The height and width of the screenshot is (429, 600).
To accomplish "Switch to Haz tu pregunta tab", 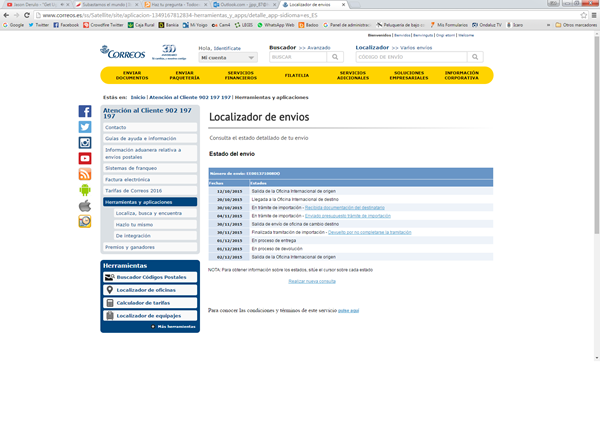I will coord(175,5).
